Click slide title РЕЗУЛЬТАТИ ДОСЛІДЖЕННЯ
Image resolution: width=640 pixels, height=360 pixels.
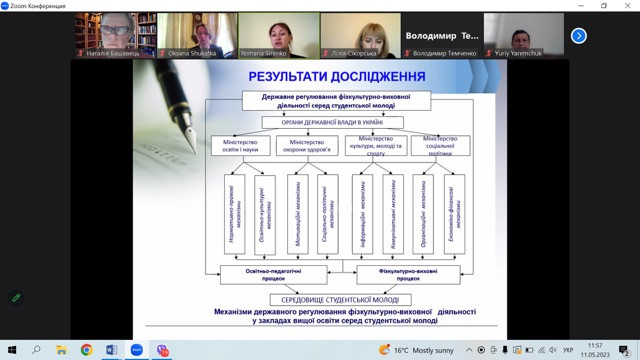pos(337,76)
